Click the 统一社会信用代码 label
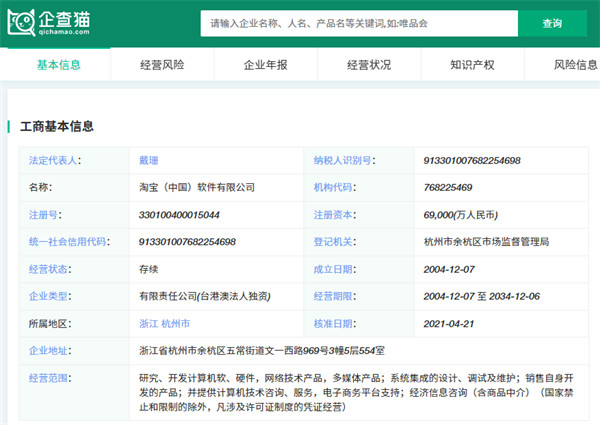 [69, 242]
